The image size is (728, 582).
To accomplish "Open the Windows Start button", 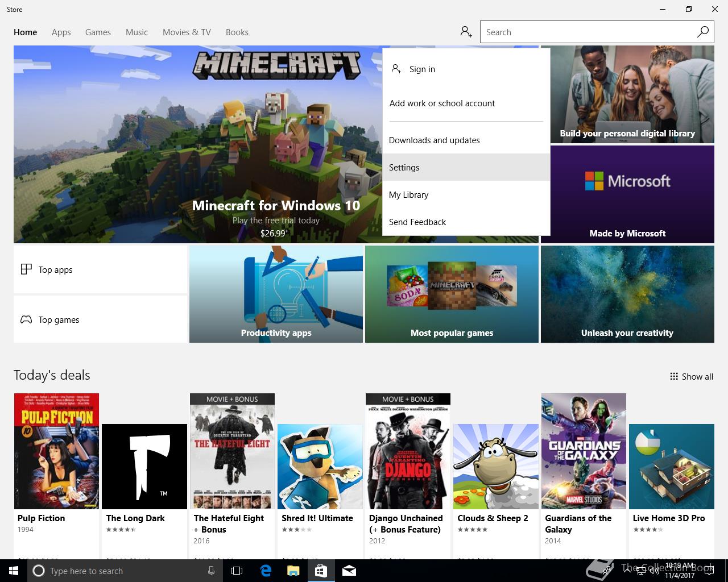I will coord(13,571).
